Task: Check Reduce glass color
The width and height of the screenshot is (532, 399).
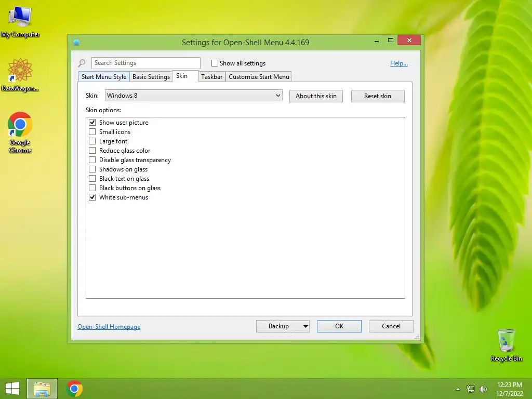Action: pos(92,150)
